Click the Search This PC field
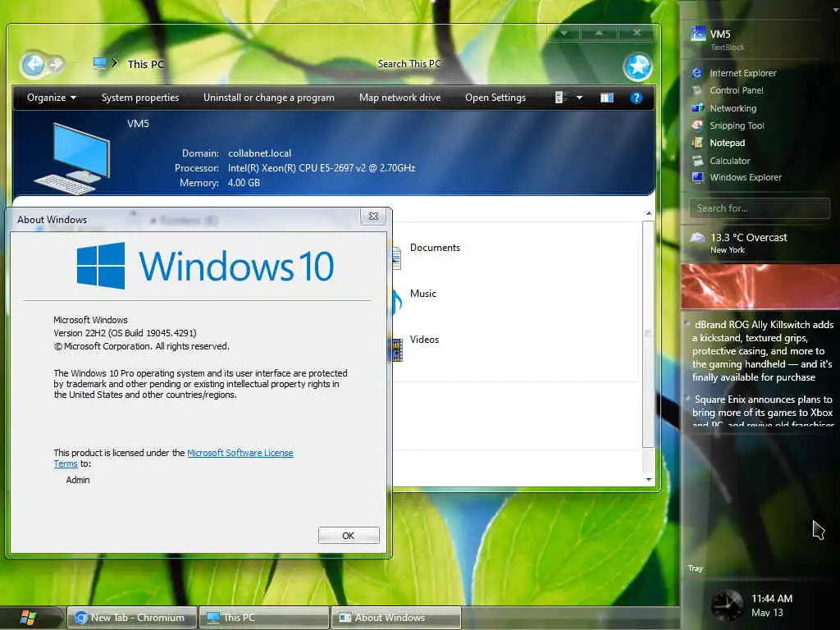Image resolution: width=840 pixels, height=630 pixels. tap(409, 64)
